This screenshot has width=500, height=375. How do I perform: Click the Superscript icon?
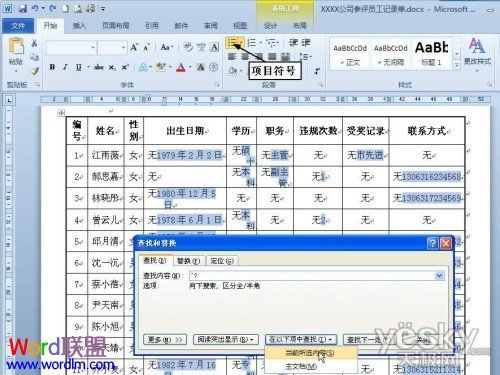(x=125, y=68)
